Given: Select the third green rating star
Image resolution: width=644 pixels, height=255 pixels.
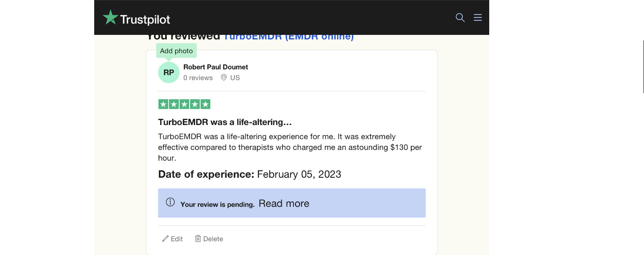Looking at the screenshot, I should coord(184,104).
